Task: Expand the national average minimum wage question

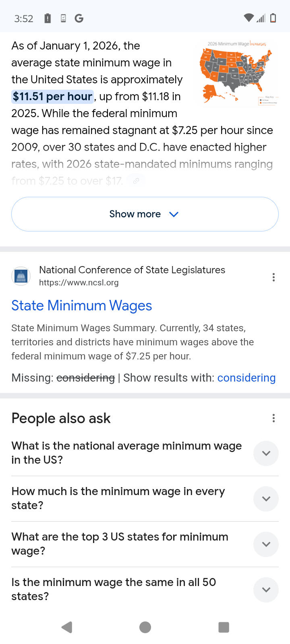Action: [266, 453]
